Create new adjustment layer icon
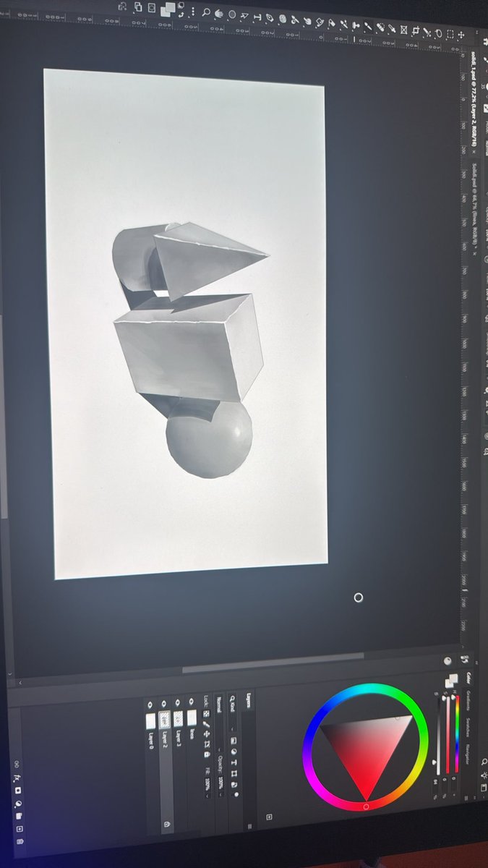Viewport: 488px width, 868px height. 18,804
